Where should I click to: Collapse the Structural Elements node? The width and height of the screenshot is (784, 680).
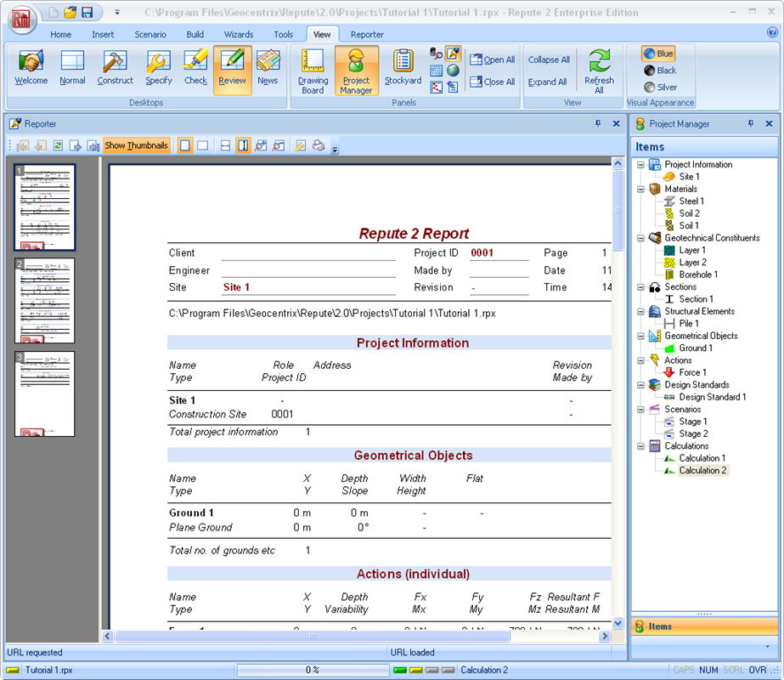[640, 312]
